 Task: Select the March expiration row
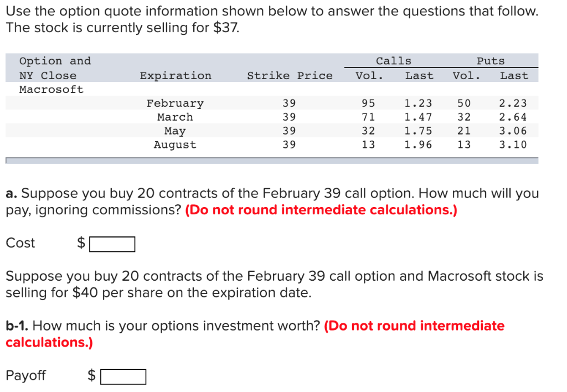click(175, 117)
